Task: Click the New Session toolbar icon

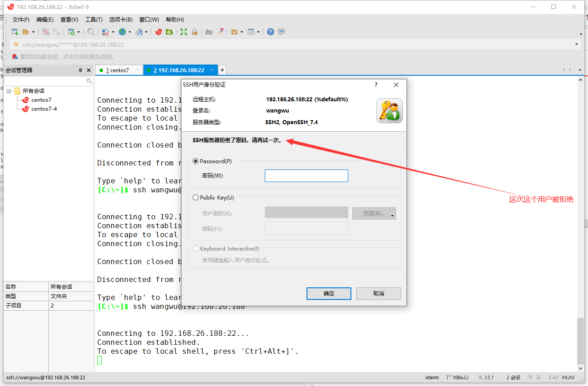Action: (15, 32)
